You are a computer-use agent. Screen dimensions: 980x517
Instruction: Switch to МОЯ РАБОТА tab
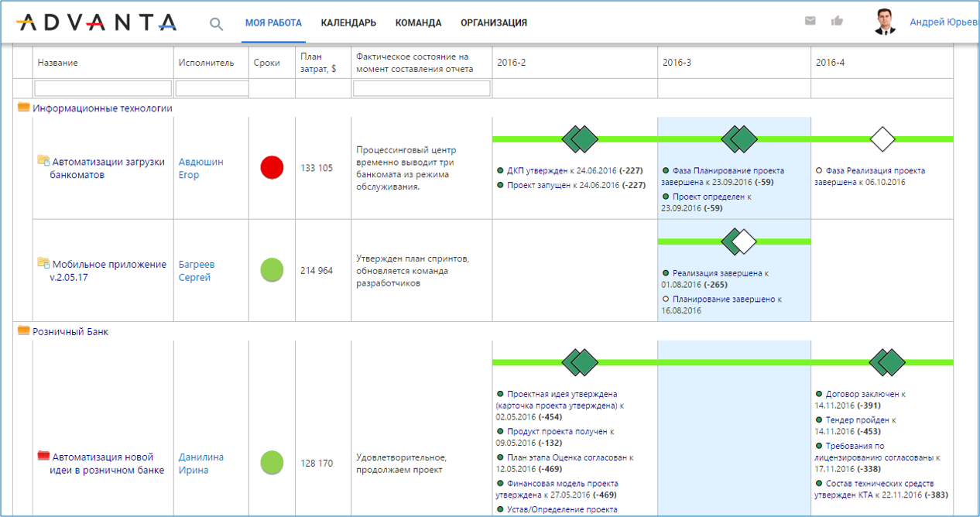pos(273,23)
